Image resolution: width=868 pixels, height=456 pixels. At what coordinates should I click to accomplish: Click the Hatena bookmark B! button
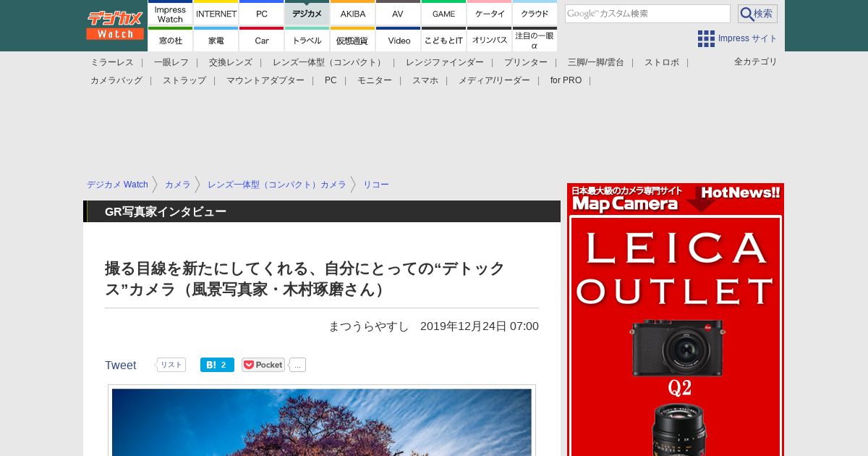click(x=217, y=365)
